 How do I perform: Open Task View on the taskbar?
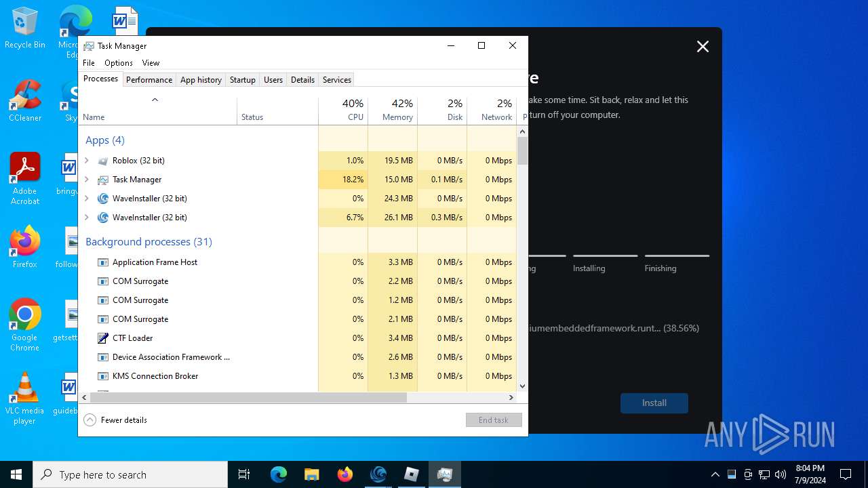pyautogui.click(x=244, y=474)
